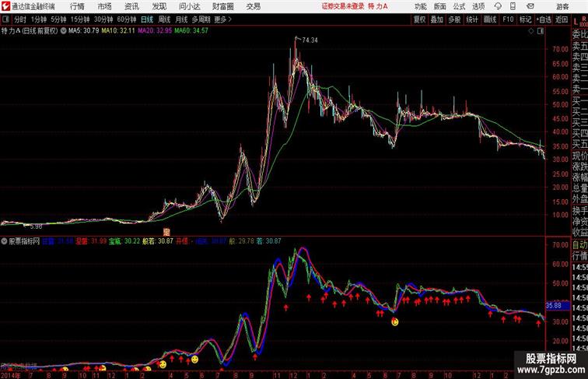The width and height of the screenshot is (588, 379).
Task: Select the 日线 daily period tab
Action: (147, 19)
